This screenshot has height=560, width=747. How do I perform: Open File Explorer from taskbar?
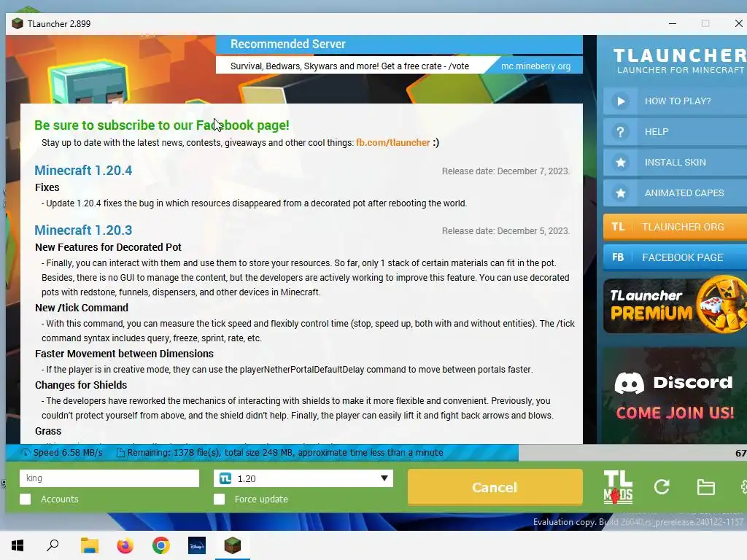point(89,545)
